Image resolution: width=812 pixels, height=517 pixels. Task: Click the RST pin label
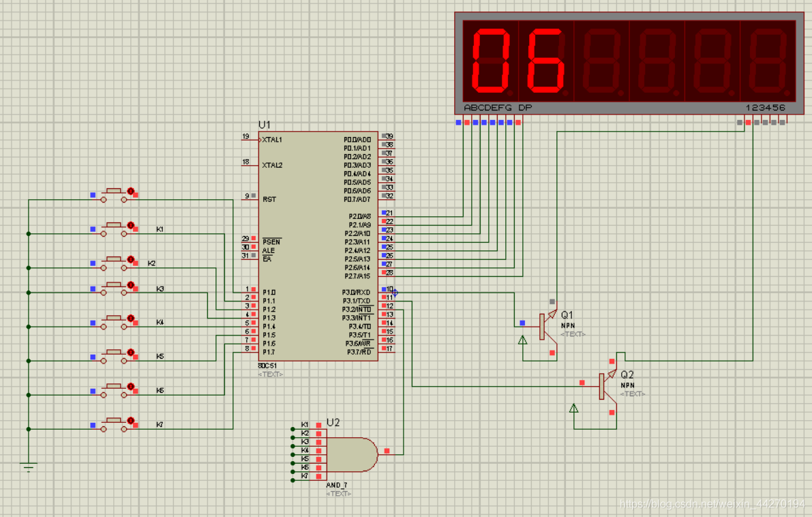(x=269, y=199)
